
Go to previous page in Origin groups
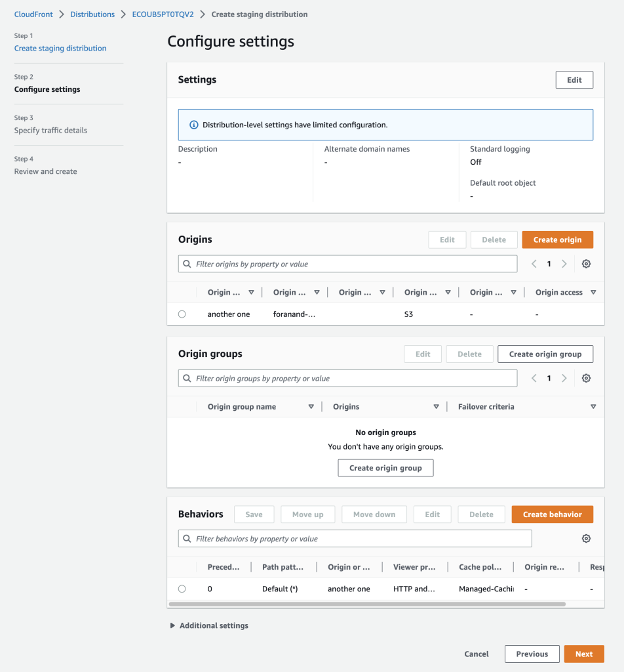(534, 378)
